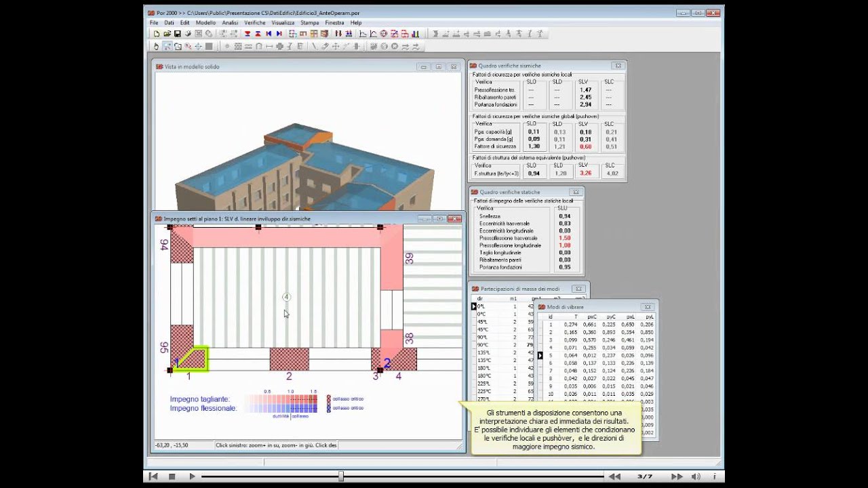Open the Visualizza menu
The image size is (868, 488).
283,22
